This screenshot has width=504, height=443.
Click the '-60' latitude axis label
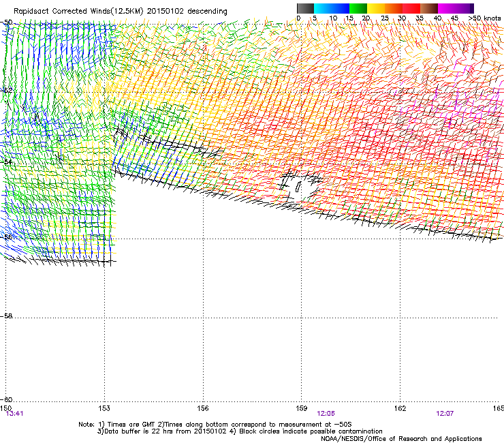[x=6, y=399]
